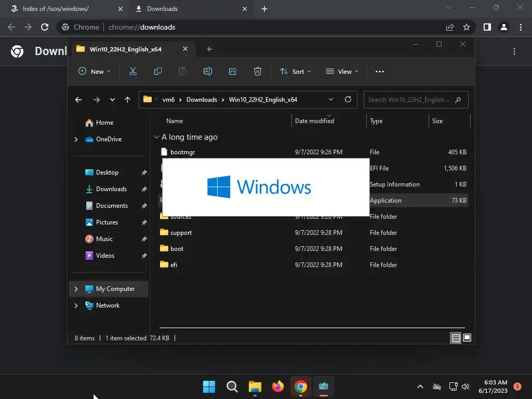This screenshot has width=532, height=399.
Task: Click the Rename icon in Explorer toolbar
Action: (208, 71)
